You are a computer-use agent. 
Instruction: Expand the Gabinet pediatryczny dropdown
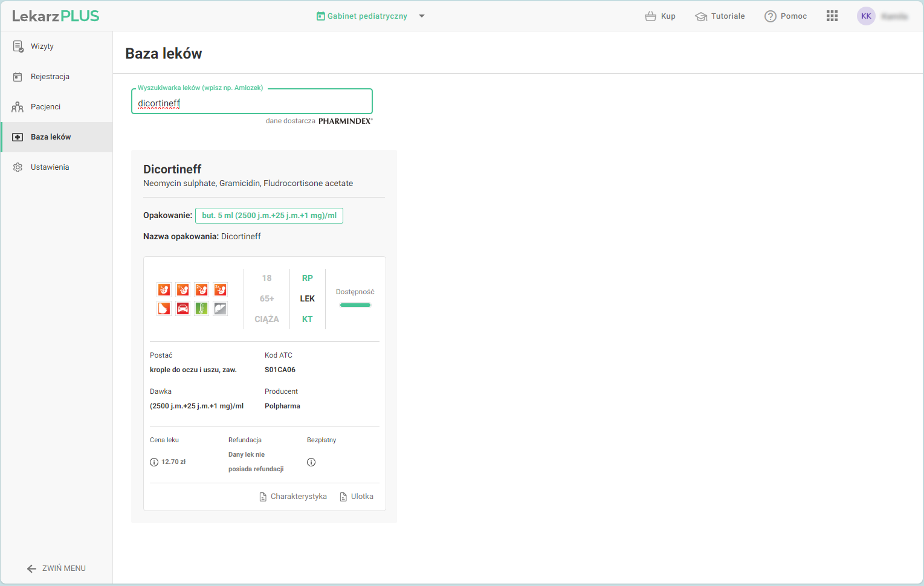(422, 16)
